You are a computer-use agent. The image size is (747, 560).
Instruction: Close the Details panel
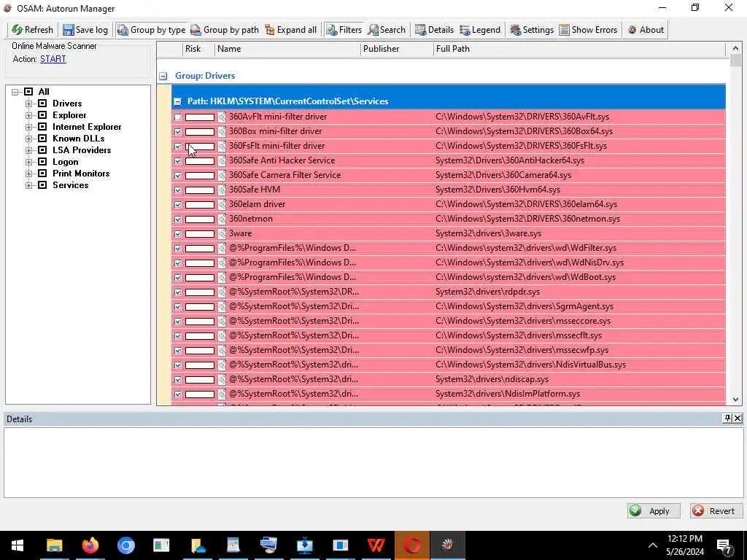click(x=738, y=418)
